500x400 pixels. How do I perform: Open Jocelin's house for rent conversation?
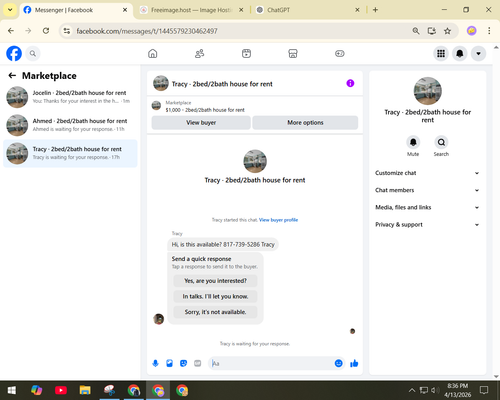[x=70, y=97]
